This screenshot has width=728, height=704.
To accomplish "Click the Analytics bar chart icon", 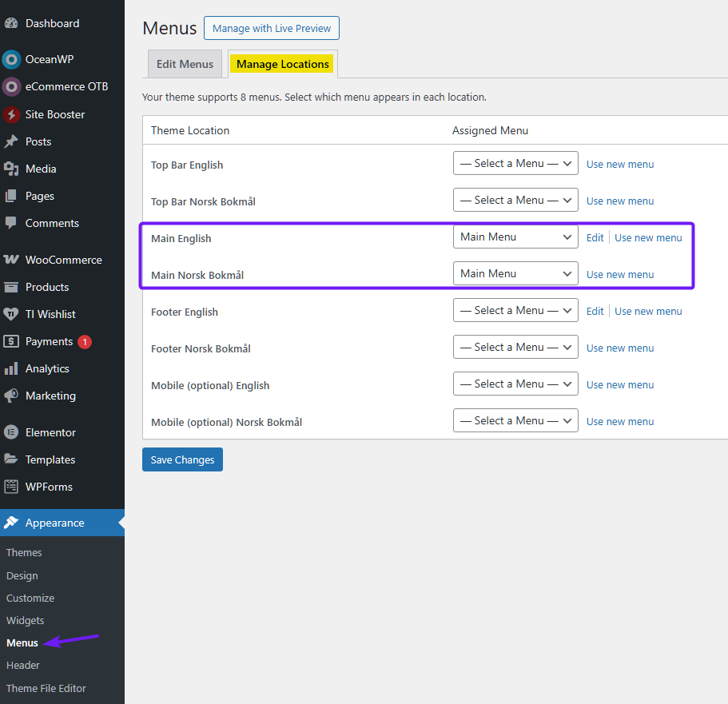I will pos(11,368).
